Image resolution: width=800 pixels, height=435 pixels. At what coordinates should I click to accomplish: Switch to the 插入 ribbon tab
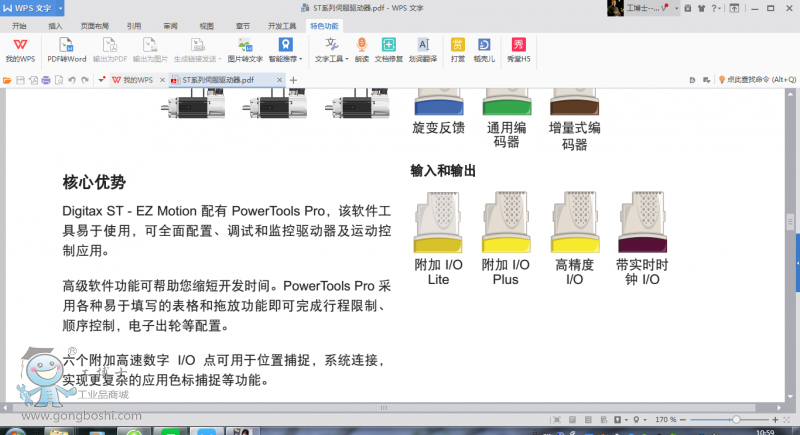click(55, 25)
